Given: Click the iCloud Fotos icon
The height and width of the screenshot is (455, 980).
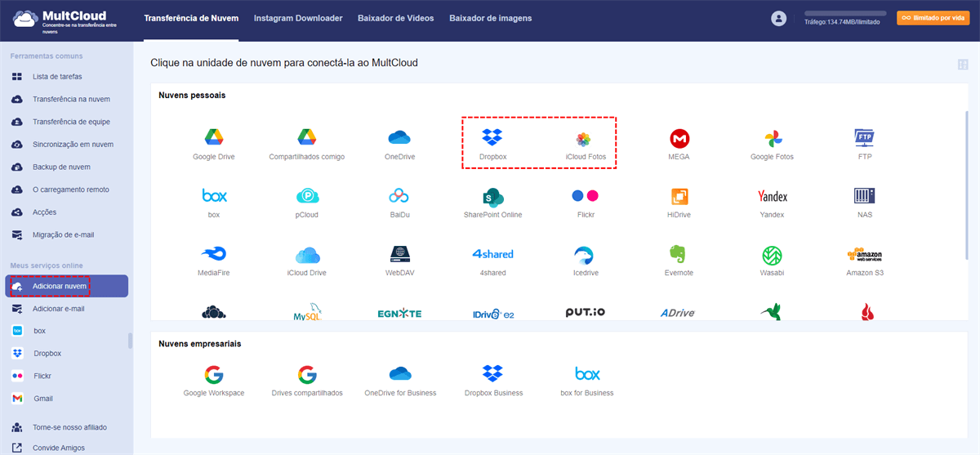Looking at the screenshot, I should [585, 138].
